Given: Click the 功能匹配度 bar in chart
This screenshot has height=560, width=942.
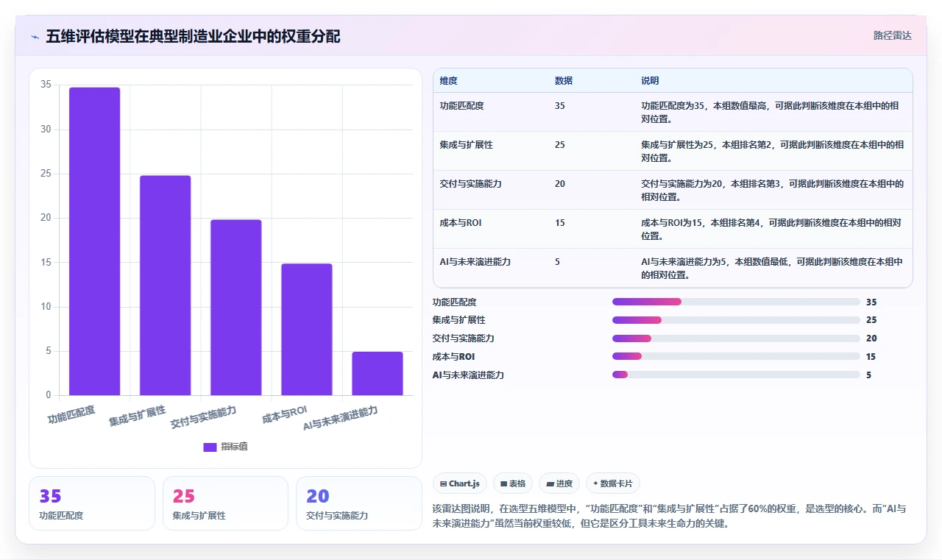Looking at the screenshot, I should 94,241.
